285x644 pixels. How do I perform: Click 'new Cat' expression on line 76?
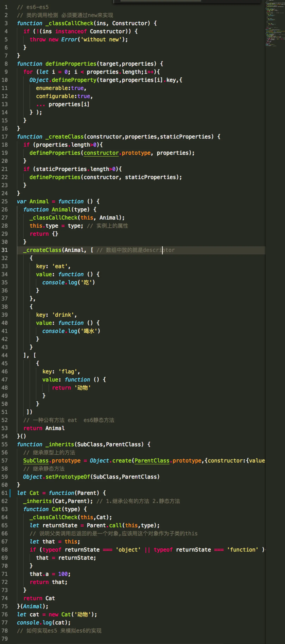[x=60, y=614]
